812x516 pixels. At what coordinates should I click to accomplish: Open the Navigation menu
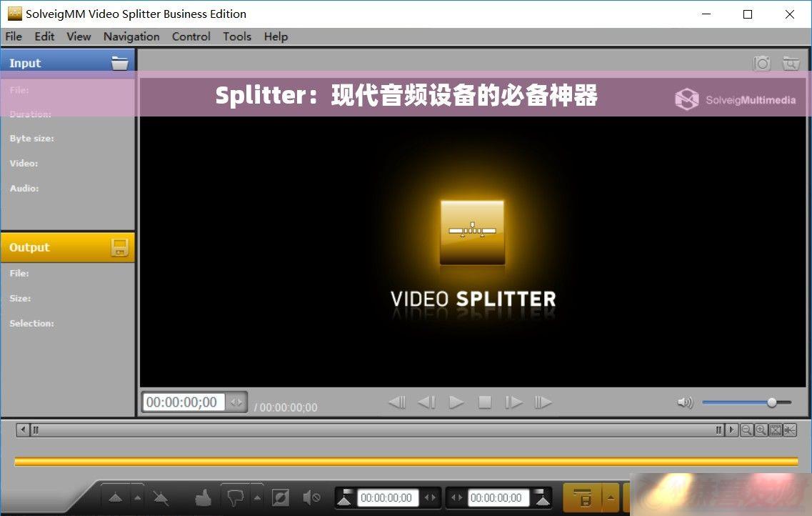[x=131, y=36]
